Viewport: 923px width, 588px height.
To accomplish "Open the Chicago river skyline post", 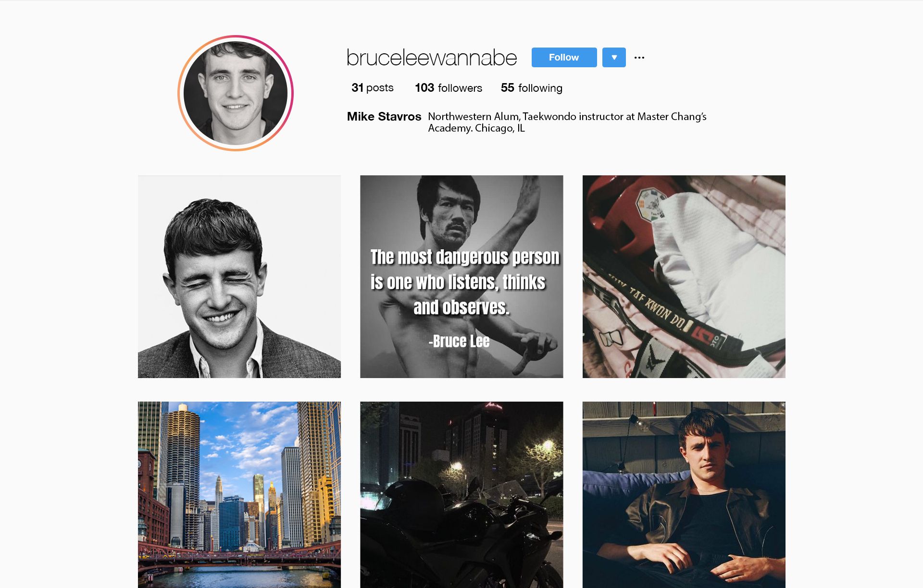I will pyautogui.click(x=239, y=495).
